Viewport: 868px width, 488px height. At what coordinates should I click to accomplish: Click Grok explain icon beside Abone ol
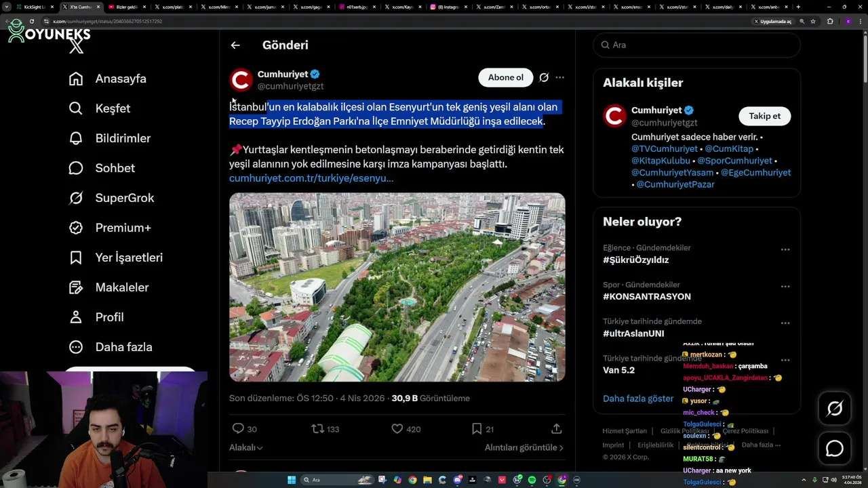tap(544, 77)
